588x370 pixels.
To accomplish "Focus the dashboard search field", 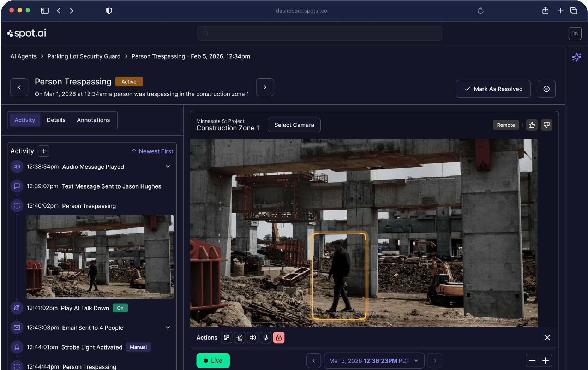I will coord(320,34).
